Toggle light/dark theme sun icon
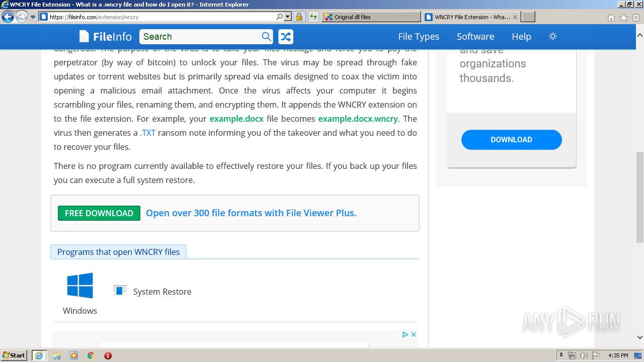 click(x=553, y=36)
